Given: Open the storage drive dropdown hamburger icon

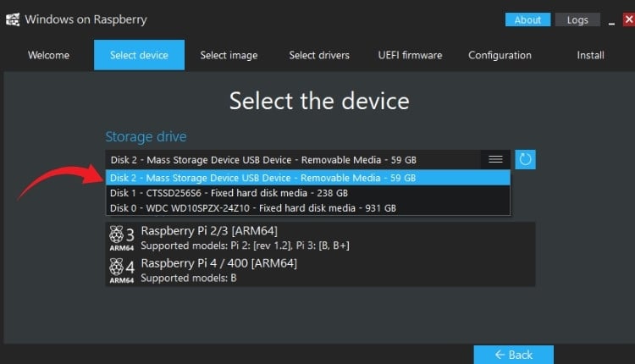Looking at the screenshot, I should [x=495, y=159].
